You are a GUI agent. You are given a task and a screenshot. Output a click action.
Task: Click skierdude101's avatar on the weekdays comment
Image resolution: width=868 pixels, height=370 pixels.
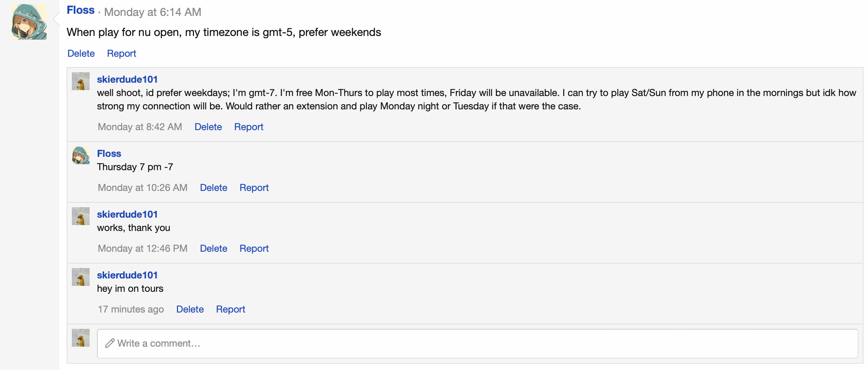(81, 81)
